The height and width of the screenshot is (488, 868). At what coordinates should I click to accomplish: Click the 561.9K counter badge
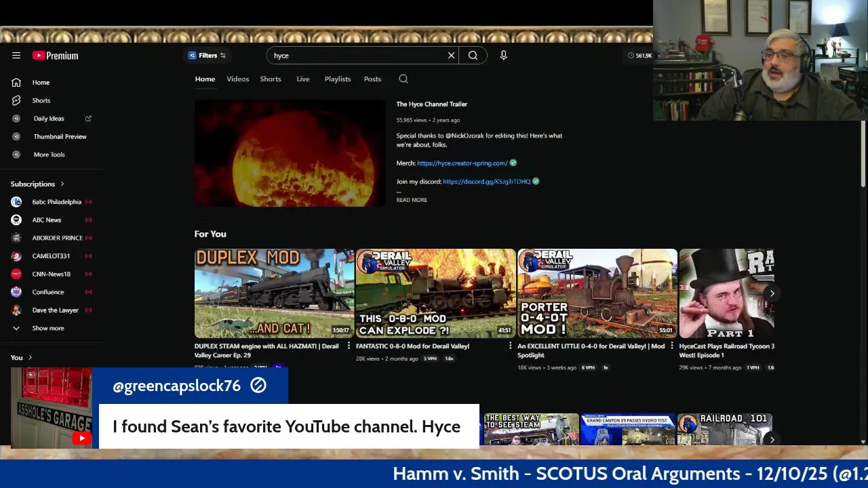pos(639,56)
